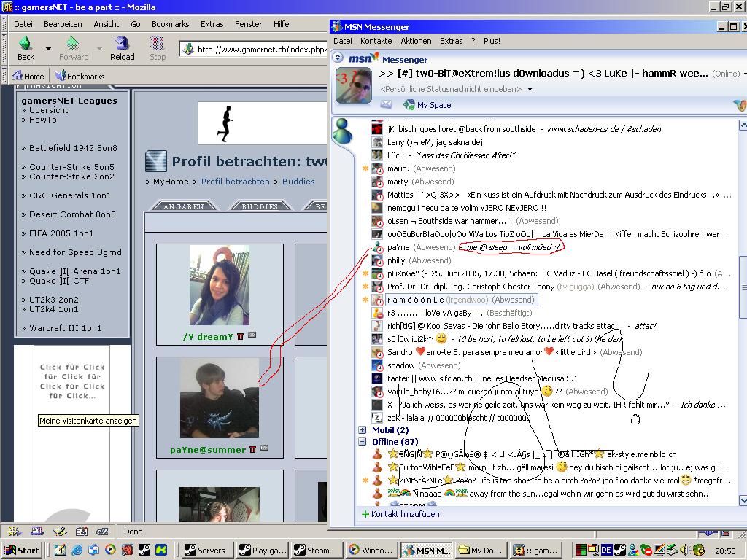Open the Datei menu in Mozilla

point(23,24)
